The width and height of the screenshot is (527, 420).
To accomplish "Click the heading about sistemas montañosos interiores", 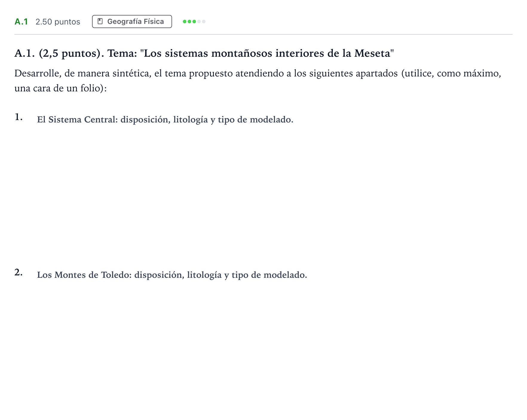I will tap(204, 53).
